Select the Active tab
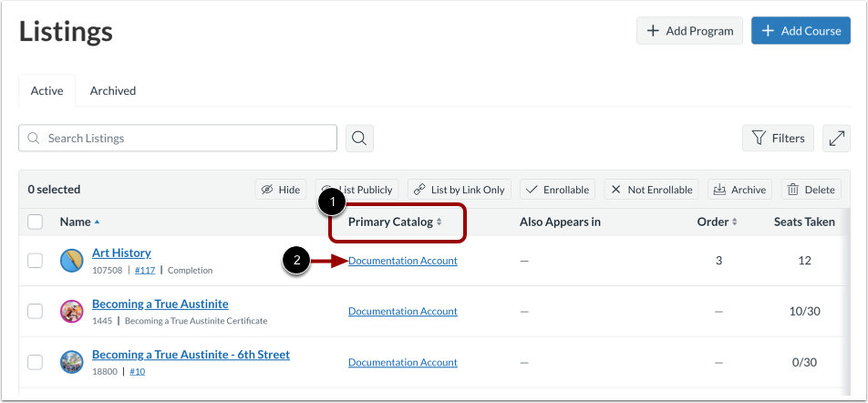Viewport: 868px width, 403px height. [x=46, y=91]
